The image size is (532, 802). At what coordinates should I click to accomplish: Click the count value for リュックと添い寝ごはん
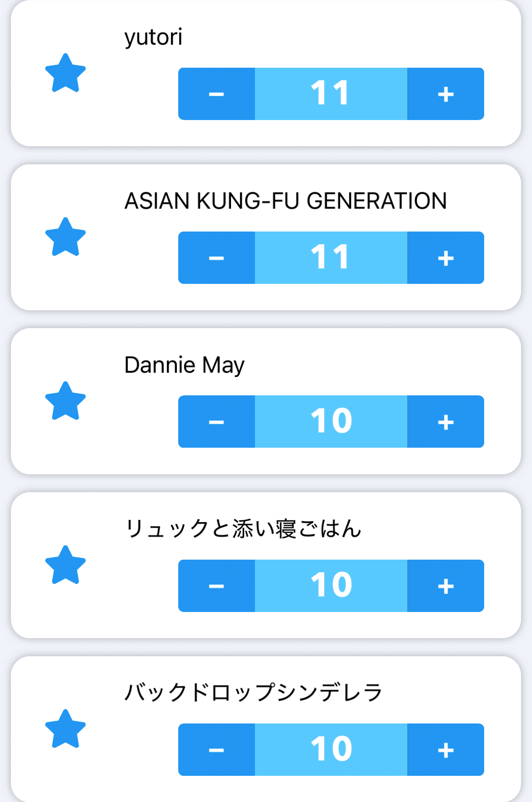[331, 586]
